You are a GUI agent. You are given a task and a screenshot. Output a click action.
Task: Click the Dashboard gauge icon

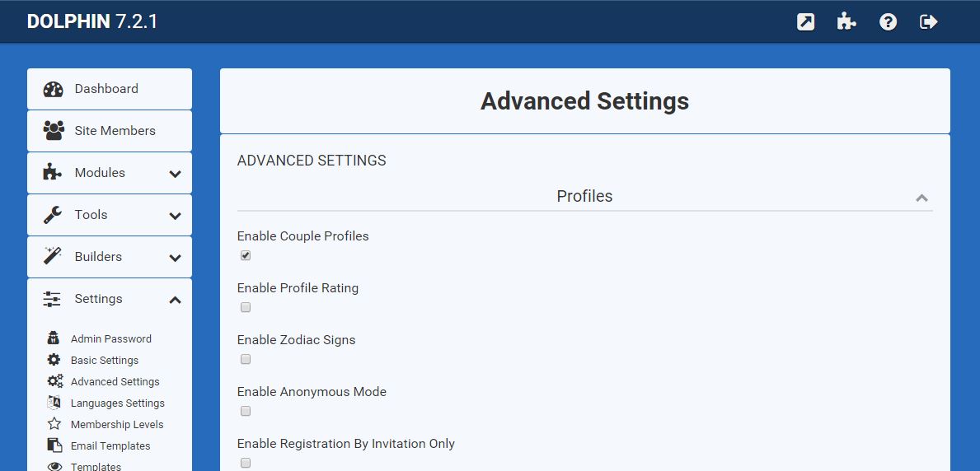(53, 89)
